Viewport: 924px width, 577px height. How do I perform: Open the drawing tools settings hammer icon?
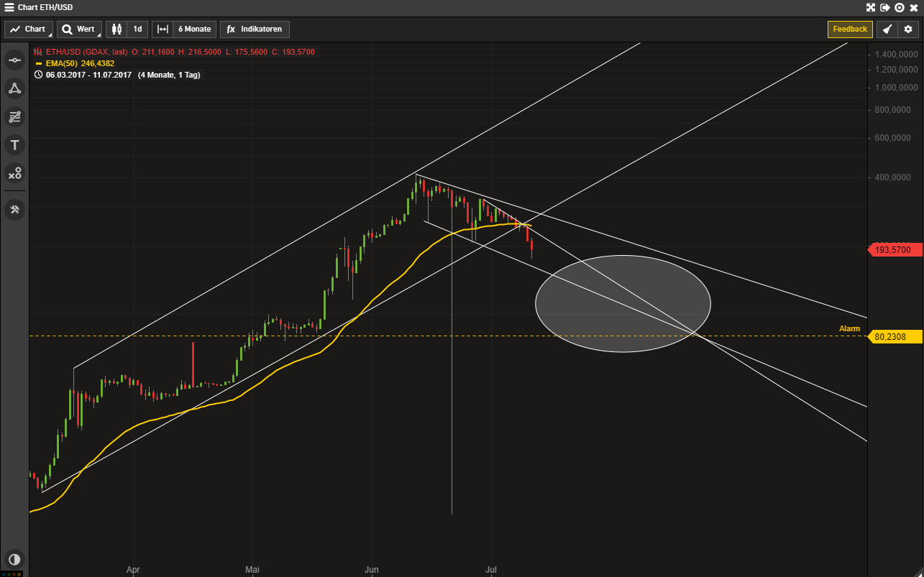tap(14, 209)
